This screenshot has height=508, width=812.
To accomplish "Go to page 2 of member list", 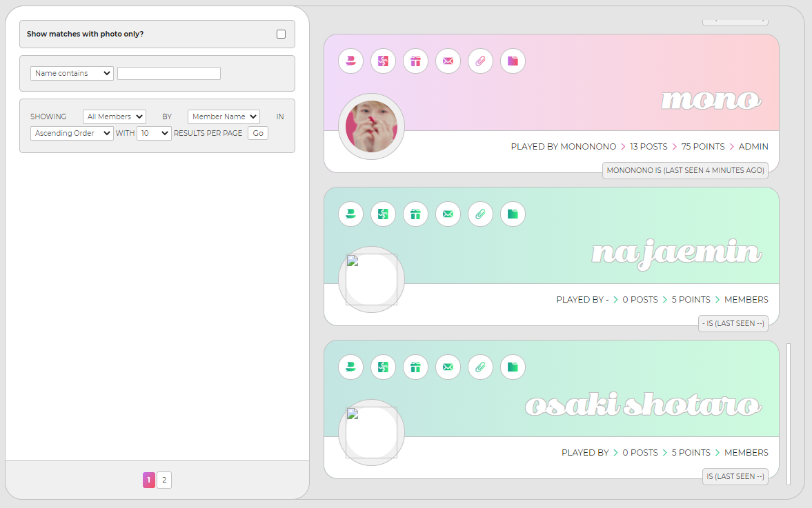I will pyautogui.click(x=164, y=480).
